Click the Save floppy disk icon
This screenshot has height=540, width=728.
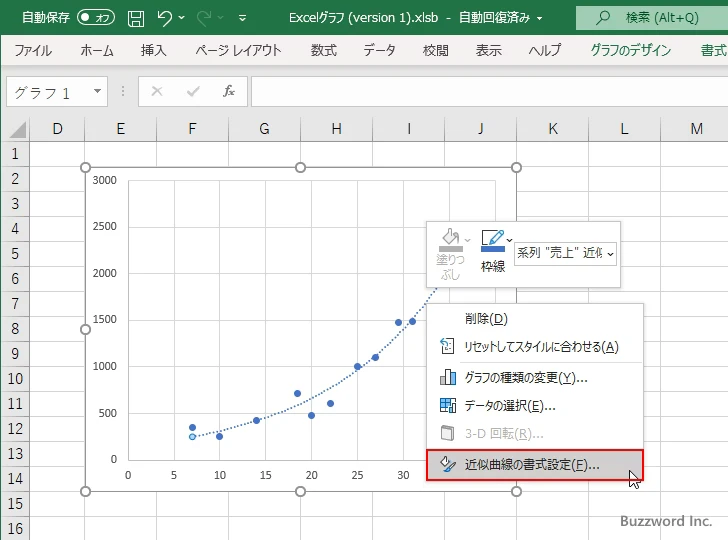pyautogui.click(x=136, y=17)
